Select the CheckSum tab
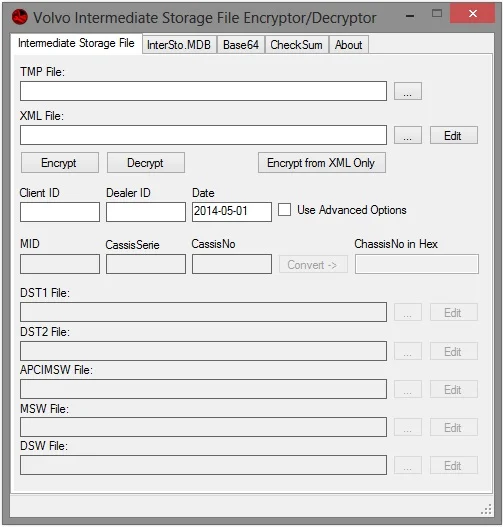503x527 pixels. coord(296,45)
